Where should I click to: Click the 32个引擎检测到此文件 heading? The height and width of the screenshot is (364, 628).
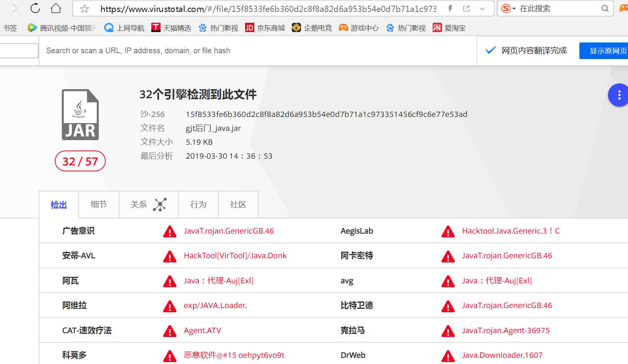tap(198, 94)
